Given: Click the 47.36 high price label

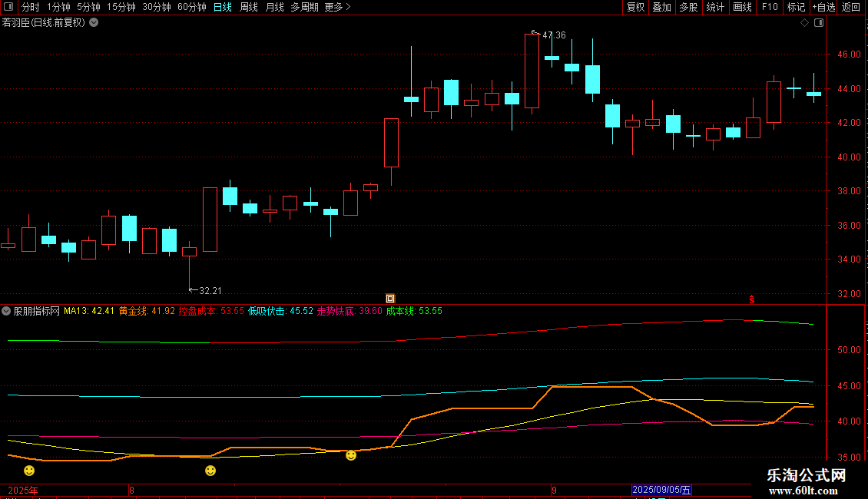Looking at the screenshot, I should 554,35.
